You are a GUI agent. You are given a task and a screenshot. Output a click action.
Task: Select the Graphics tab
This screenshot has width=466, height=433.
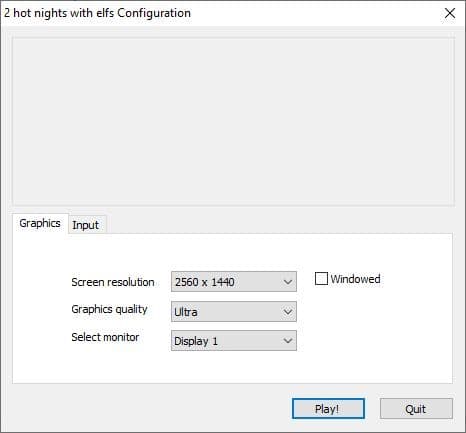[40, 223]
